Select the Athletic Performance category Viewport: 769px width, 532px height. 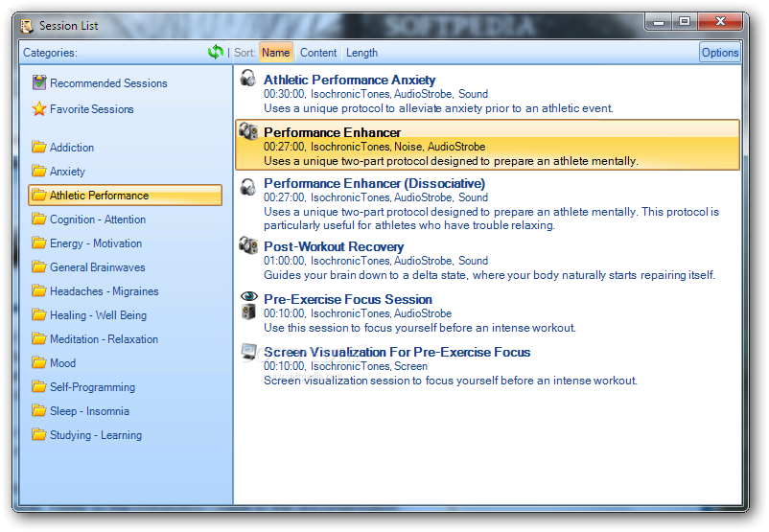125,196
